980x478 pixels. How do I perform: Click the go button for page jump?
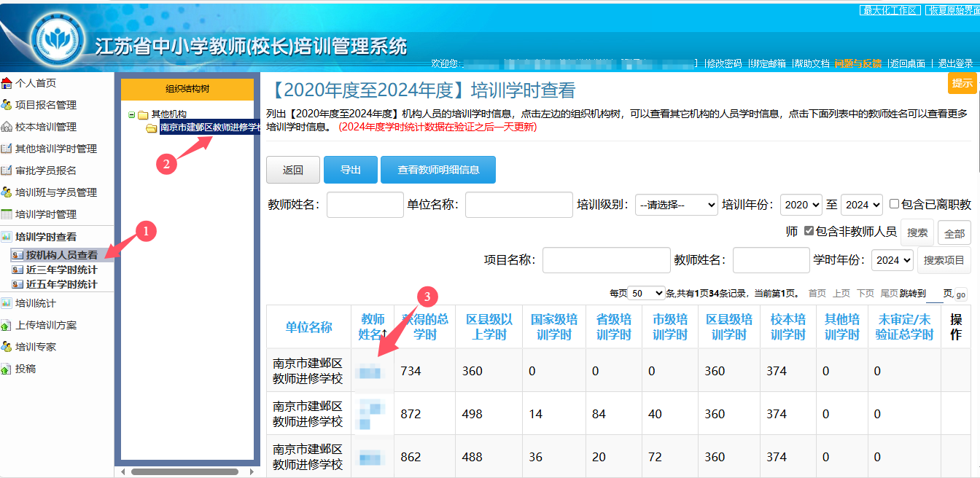[961, 294]
